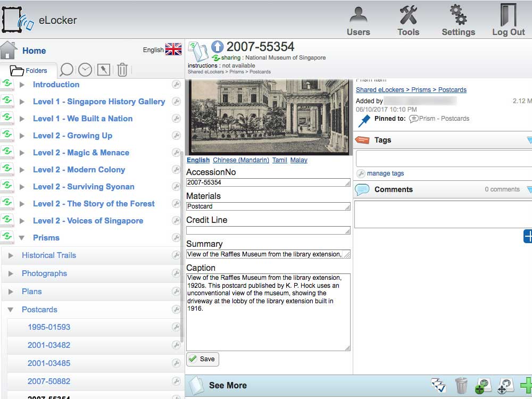Click the orange Tags label icon
The height and width of the screenshot is (399, 532).
362,140
